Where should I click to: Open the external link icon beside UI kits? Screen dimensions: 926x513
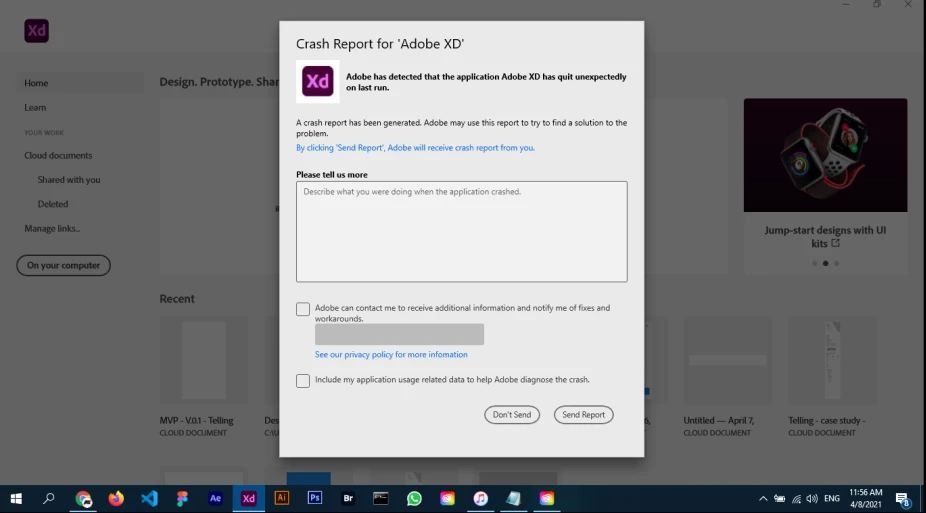pos(835,243)
